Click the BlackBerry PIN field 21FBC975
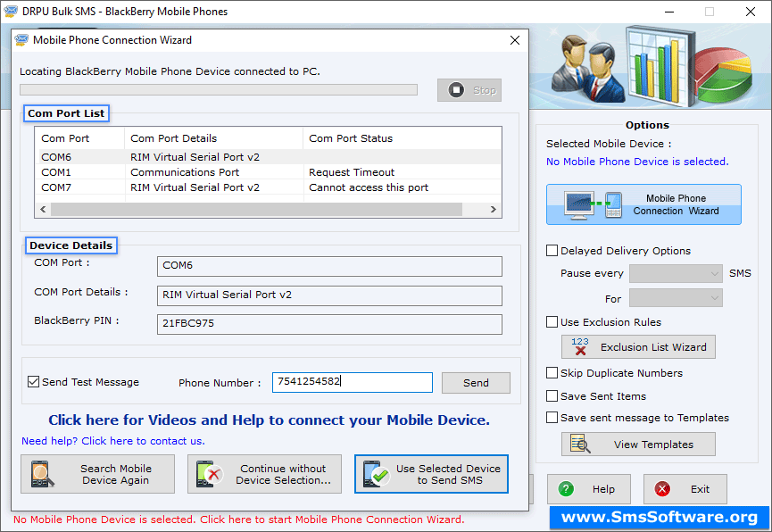The width and height of the screenshot is (772, 532). [x=329, y=324]
